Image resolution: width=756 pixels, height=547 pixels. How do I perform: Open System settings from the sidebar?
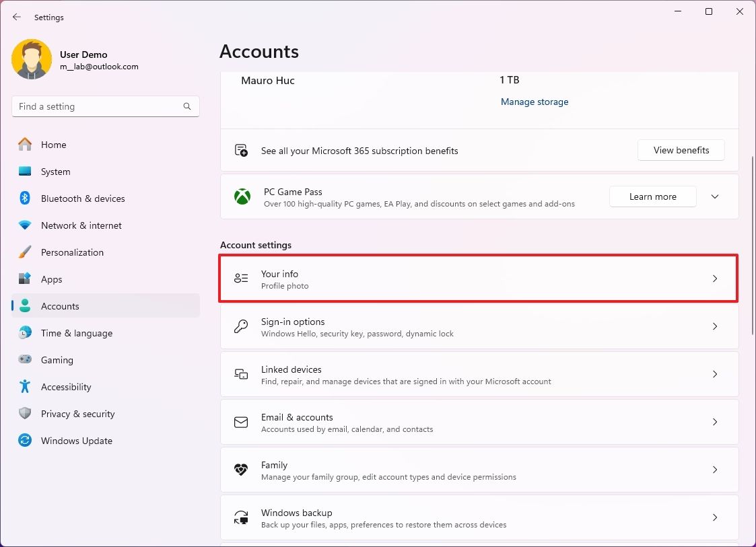[x=26, y=171]
